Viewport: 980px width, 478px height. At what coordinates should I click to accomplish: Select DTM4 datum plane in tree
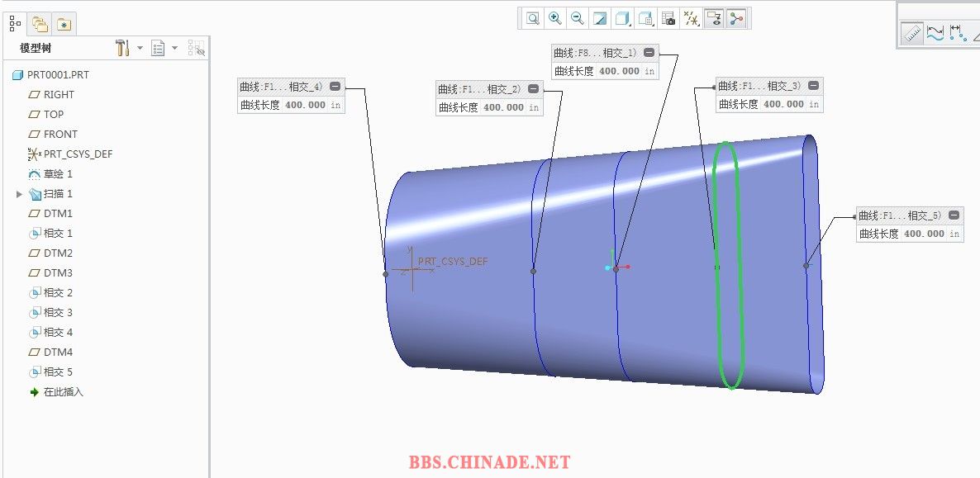[x=58, y=353]
